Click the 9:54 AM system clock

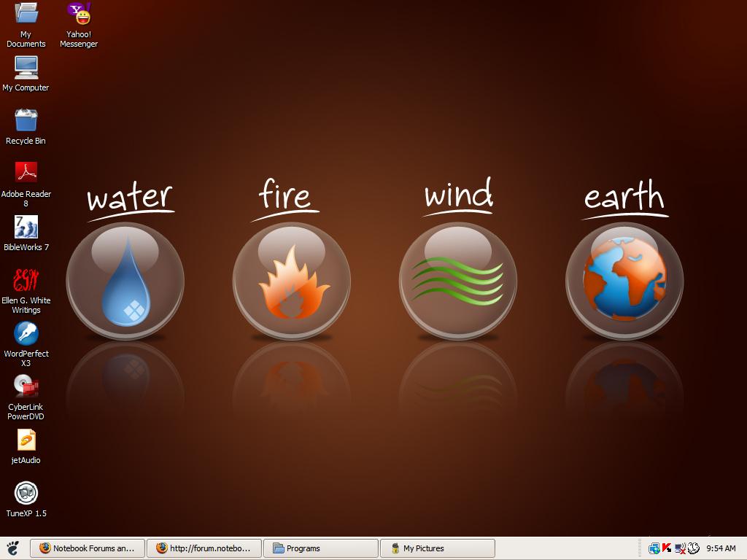(x=721, y=548)
